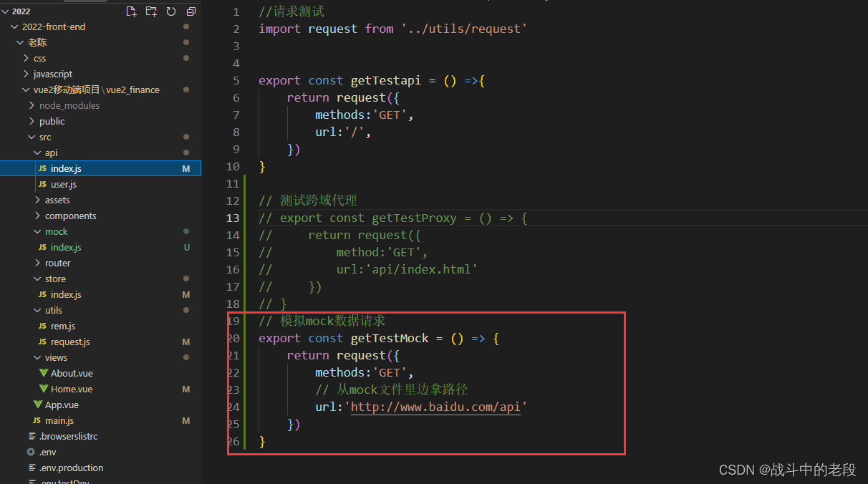
Task: Click the New Folder icon in Explorer toolbar
Action: pos(152,11)
